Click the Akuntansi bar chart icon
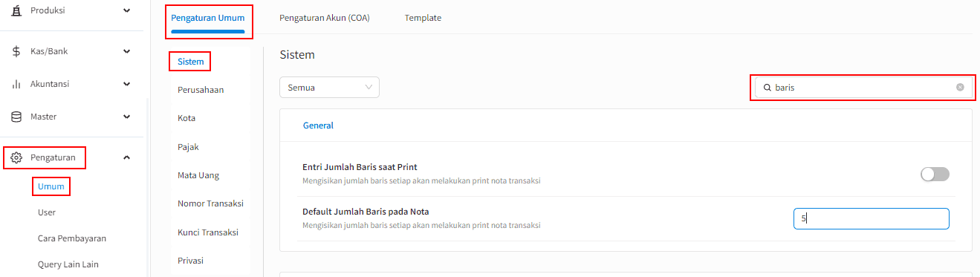 tap(16, 84)
